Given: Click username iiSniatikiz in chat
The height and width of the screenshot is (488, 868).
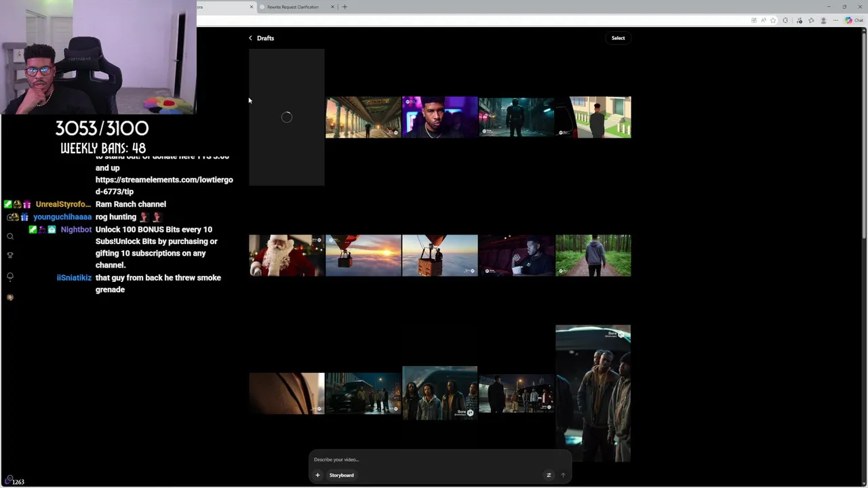Looking at the screenshot, I should 74,278.
